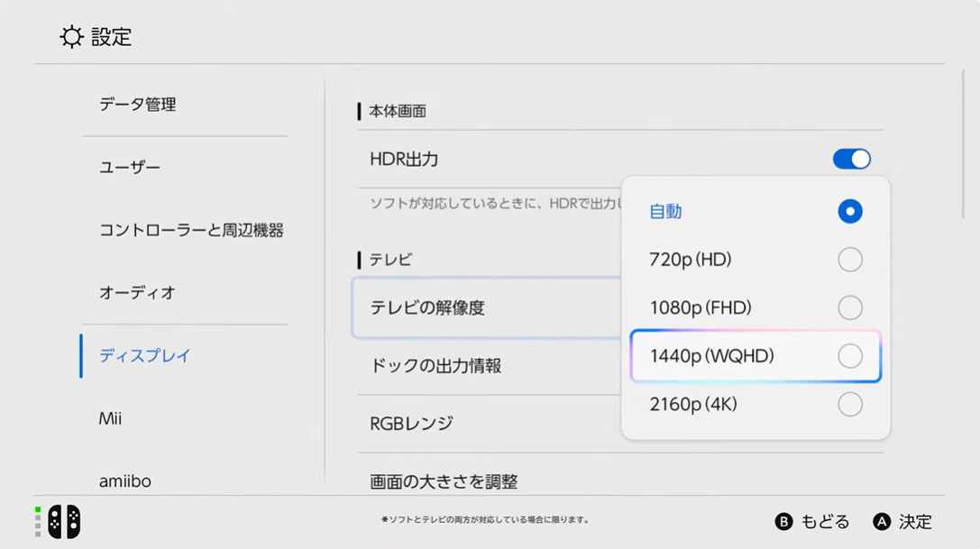Viewport: 980px width, 549px height.
Task: Click the footnote about ソフトとテレビ compatibility
Action: pos(485,519)
